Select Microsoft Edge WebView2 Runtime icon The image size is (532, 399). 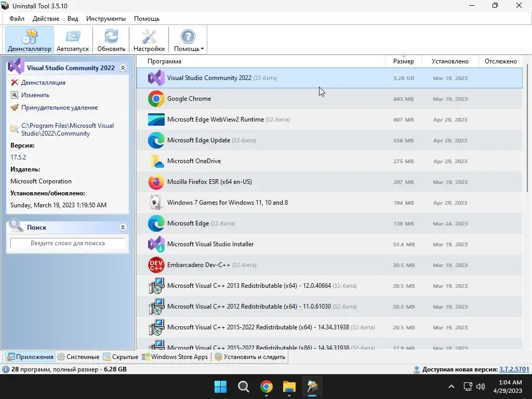click(x=156, y=119)
